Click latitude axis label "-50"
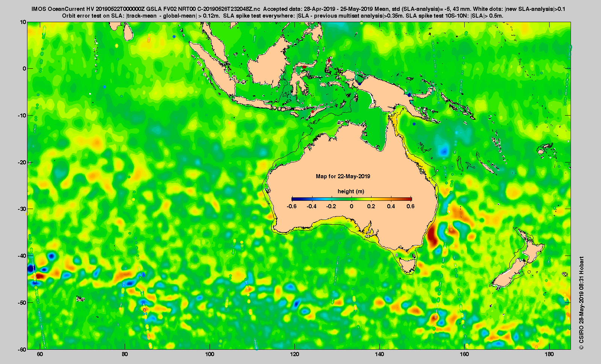601x364 pixels. coord(22,302)
